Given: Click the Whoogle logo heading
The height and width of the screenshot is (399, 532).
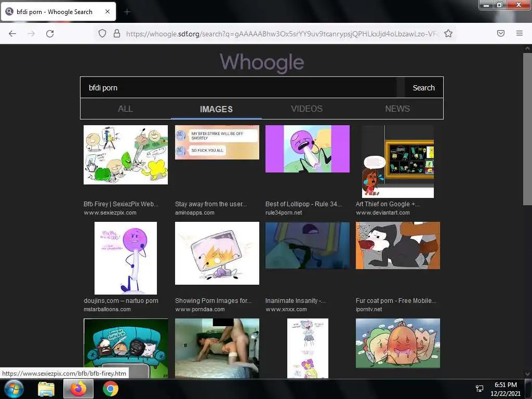Looking at the screenshot, I should pos(262,62).
